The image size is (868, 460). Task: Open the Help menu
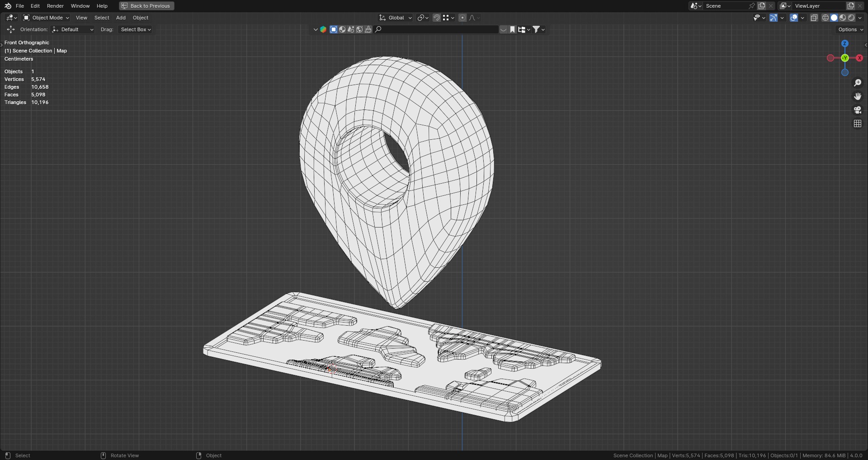coord(102,6)
